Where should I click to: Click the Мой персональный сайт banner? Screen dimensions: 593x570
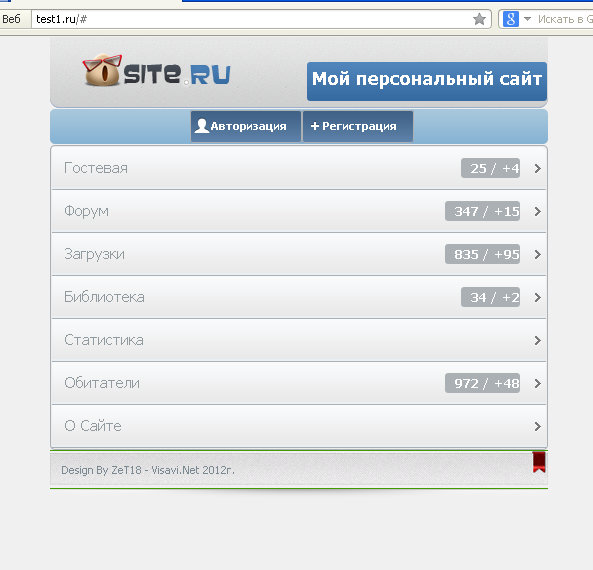[427, 81]
